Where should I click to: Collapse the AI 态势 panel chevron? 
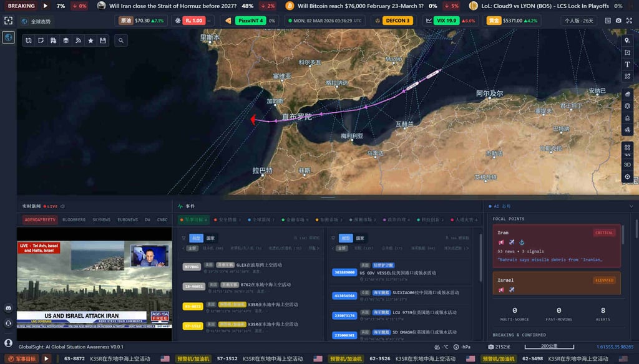tap(630, 206)
